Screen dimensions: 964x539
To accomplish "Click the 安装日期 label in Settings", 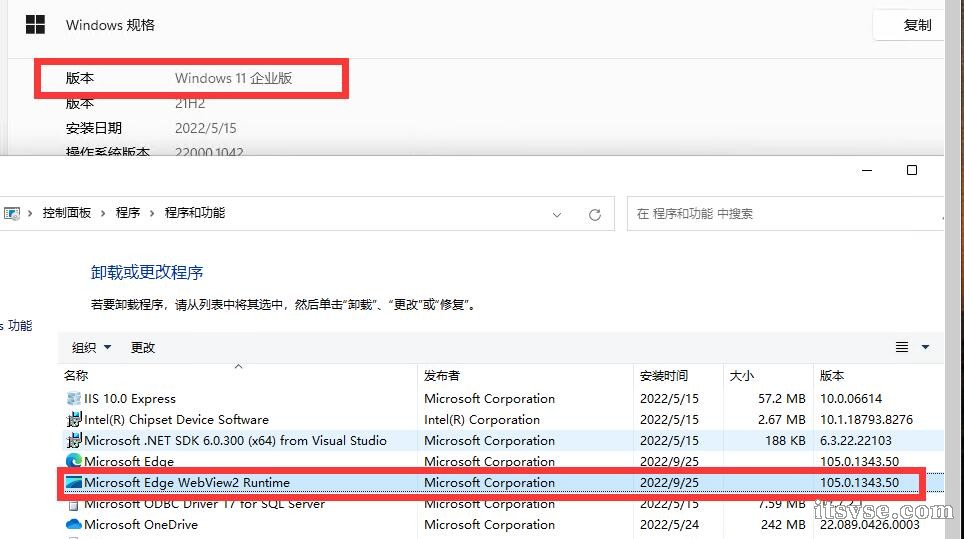I will tap(93, 128).
